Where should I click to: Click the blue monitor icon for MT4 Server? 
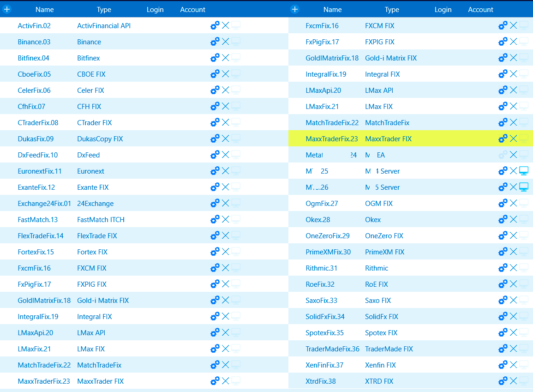click(x=524, y=171)
